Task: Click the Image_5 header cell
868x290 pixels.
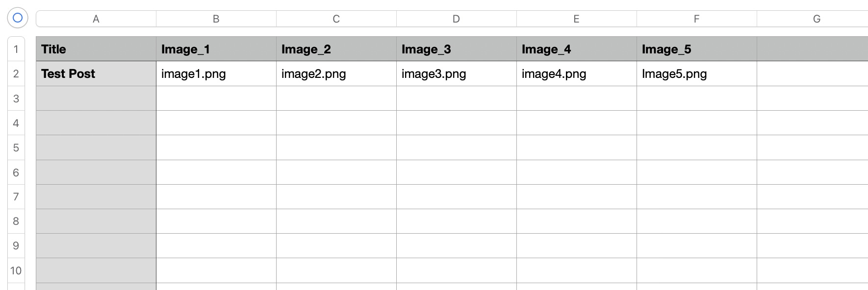Action: (x=696, y=49)
